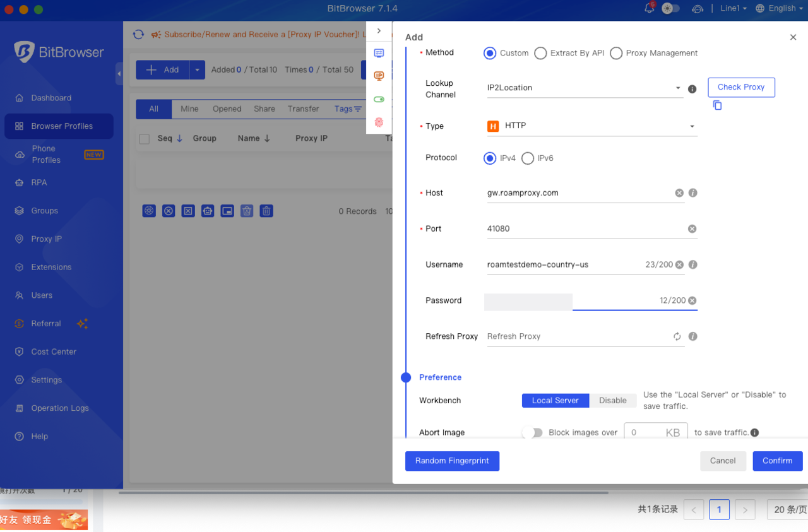Select the IPv4 protocol radio button
The width and height of the screenshot is (808, 532).
490,158
